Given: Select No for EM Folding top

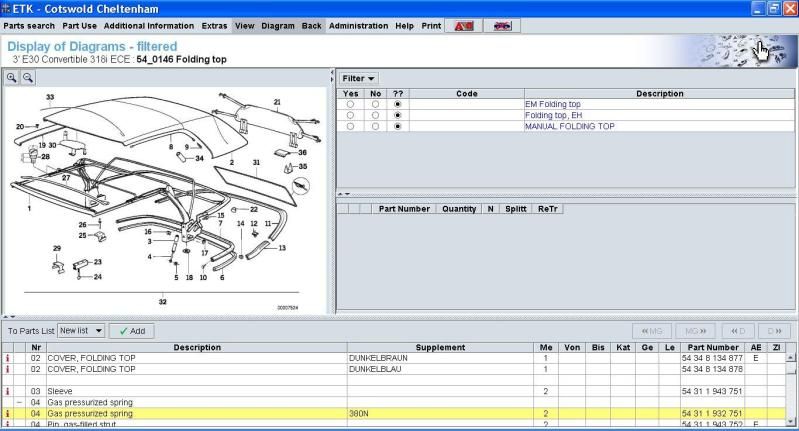Looking at the screenshot, I should 376,104.
